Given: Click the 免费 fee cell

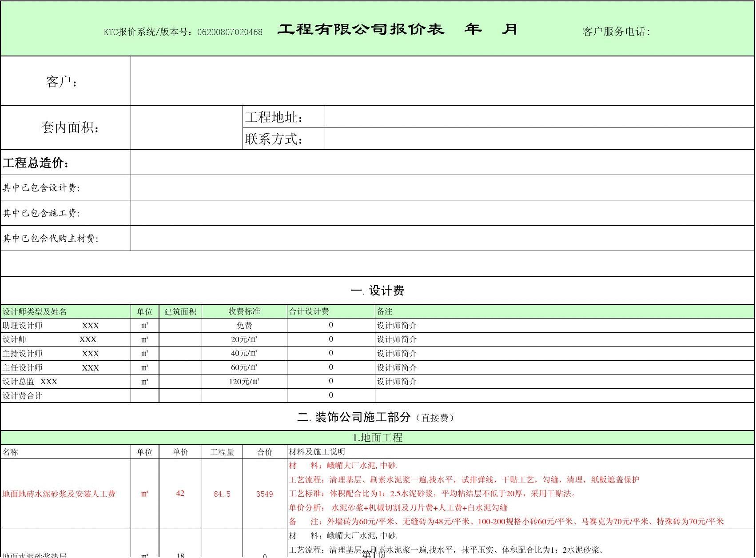Looking at the screenshot, I should coord(244,325).
